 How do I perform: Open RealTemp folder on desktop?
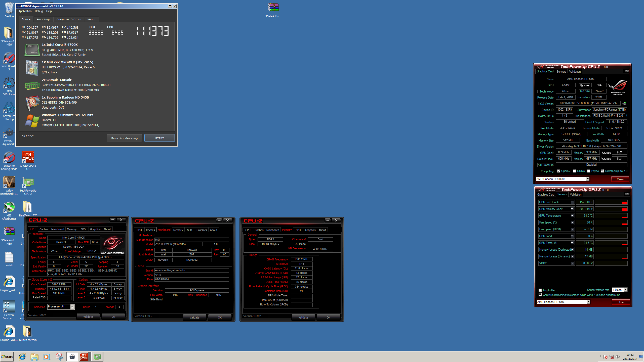pos(28,209)
